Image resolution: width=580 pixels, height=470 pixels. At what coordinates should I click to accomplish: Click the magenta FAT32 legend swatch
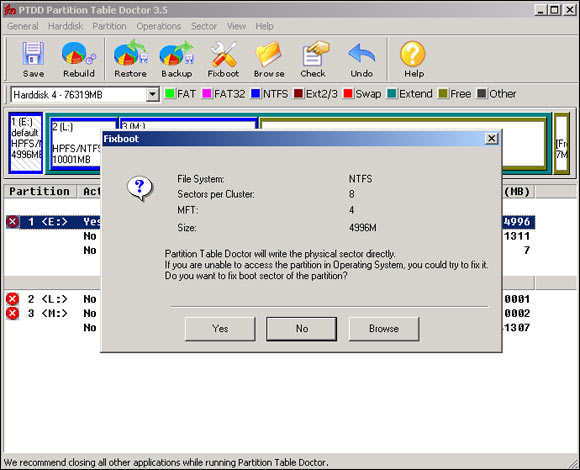coord(207,93)
